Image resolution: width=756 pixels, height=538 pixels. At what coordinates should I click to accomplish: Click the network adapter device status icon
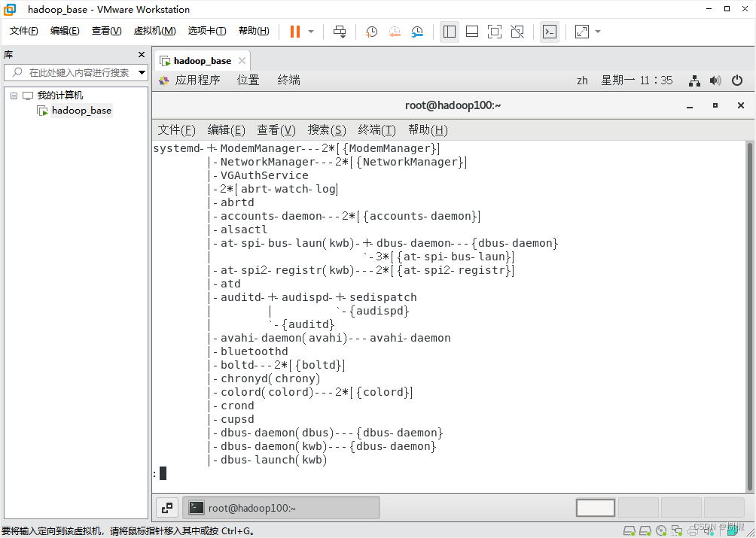pyautogui.click(x=677, y=530)
